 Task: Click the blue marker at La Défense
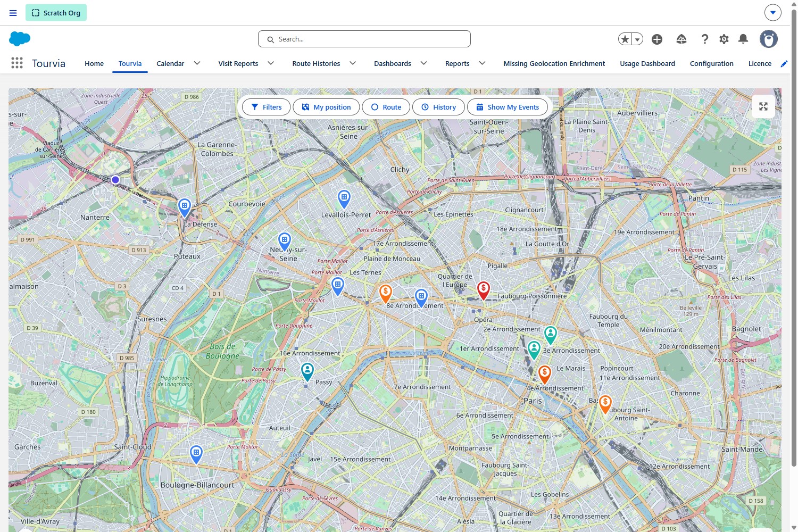tap(185, 207)
